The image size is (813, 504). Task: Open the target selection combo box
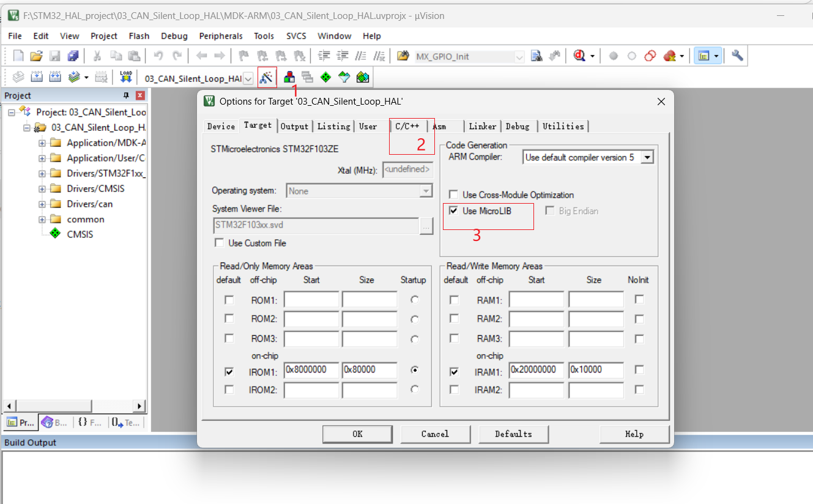pyautogui.click(x=248, y=78)
